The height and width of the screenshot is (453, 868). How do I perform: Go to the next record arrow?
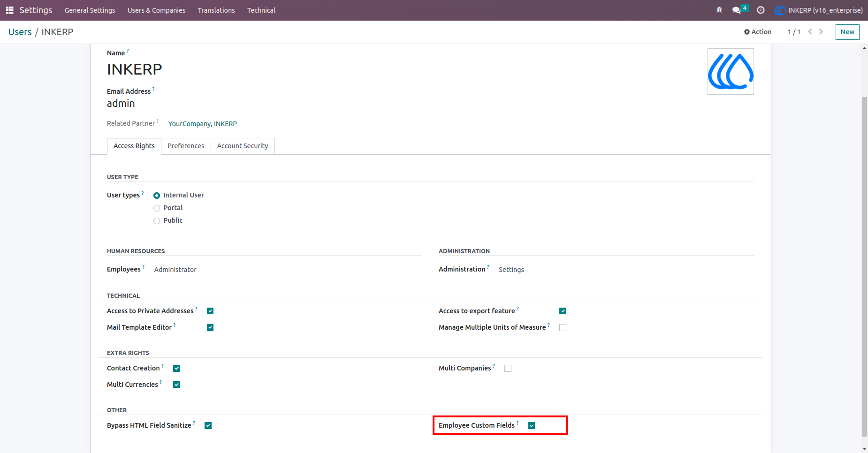(821, 32)
